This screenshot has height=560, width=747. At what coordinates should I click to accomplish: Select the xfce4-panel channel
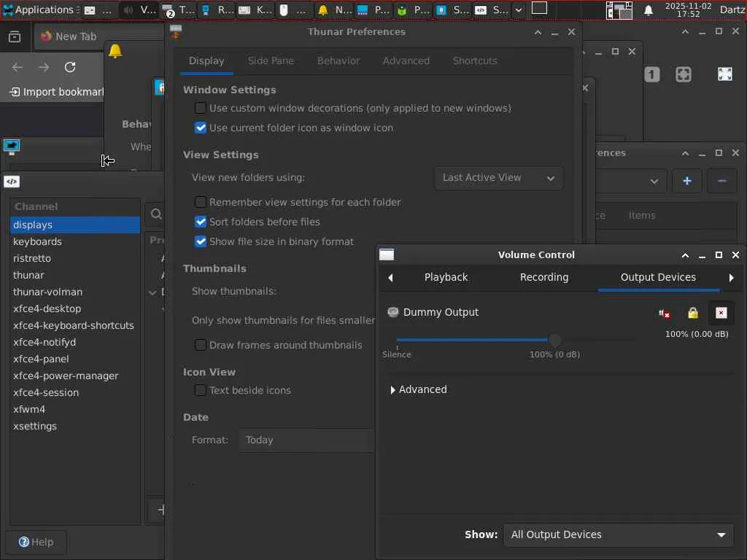point(75,359)
